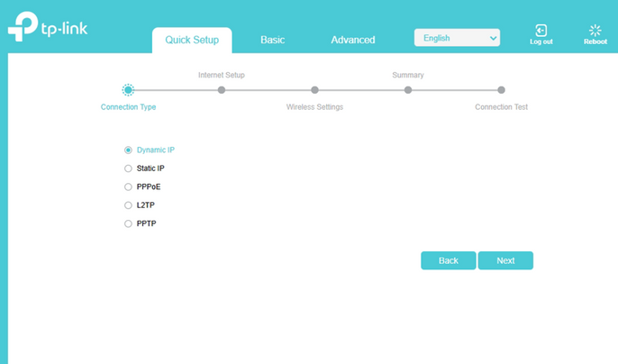Click the Next button
The width and height of the screenshot is (618, 364).
pyautogui.click(x=505, y=260)
